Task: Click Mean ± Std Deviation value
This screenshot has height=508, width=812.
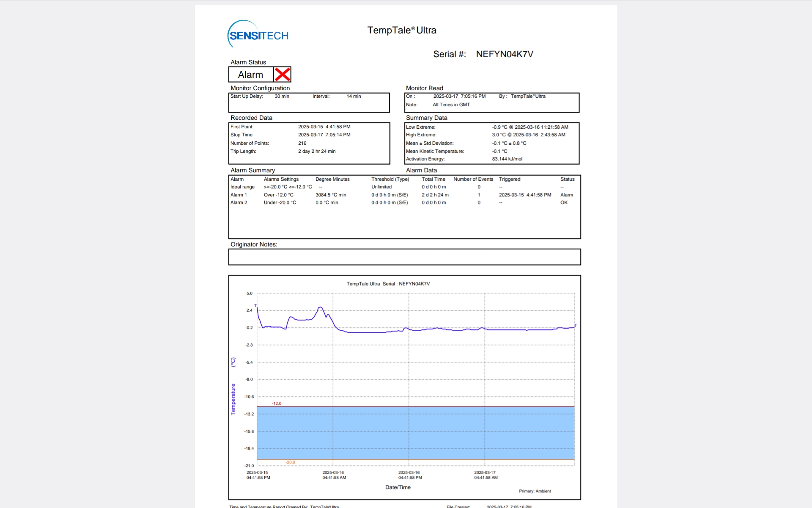Action: (509, 143)
